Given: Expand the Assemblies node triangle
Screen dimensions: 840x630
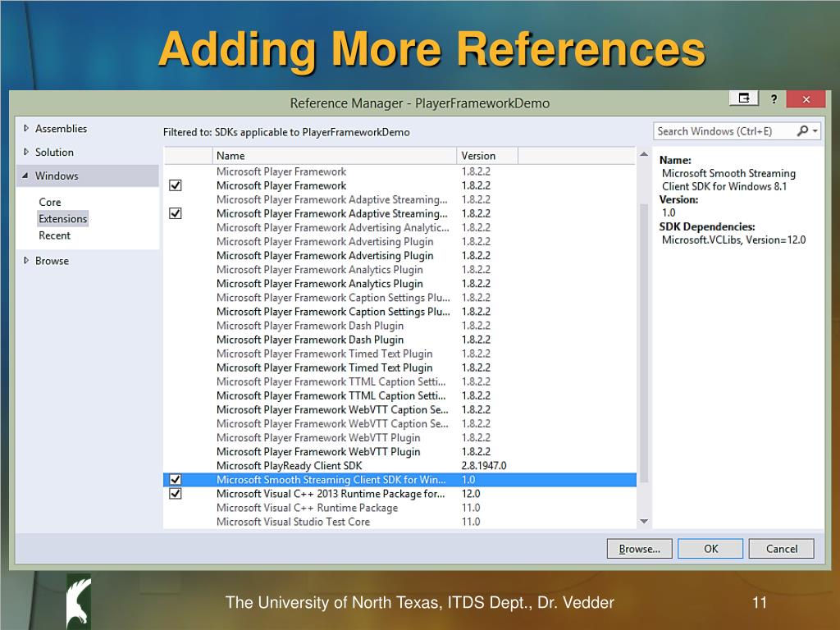Looking at the screenshot, I should coord(25,128).
